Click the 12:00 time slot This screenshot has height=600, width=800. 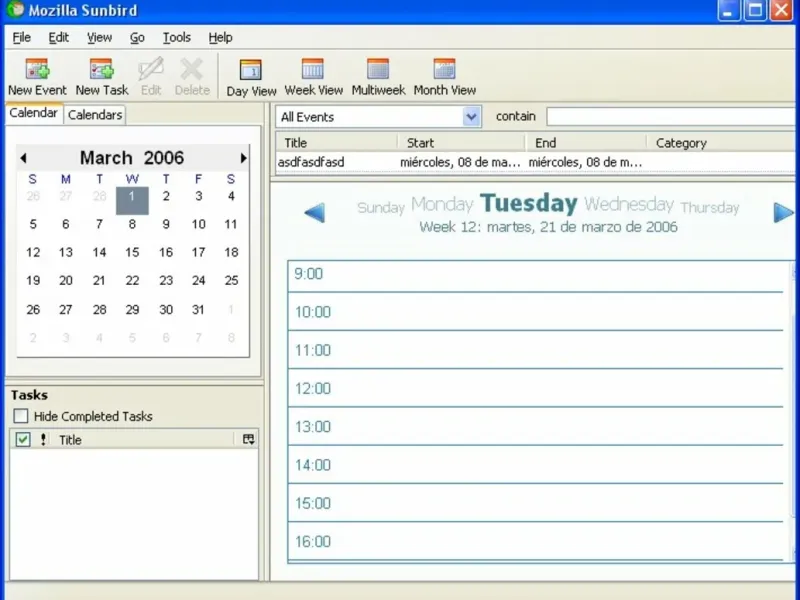click(x=536, y=388)
